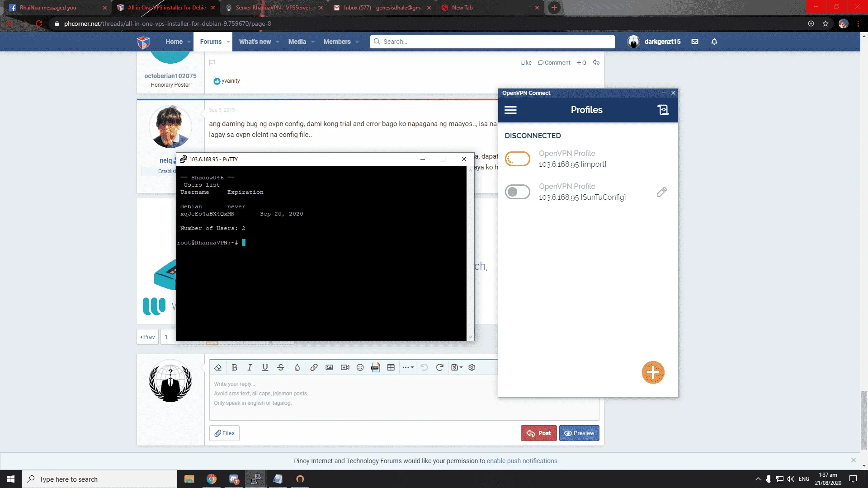This screenshot has width=868, height=488.
Task: Expand the Forums dropdown arrow
Action: point(228,42)
